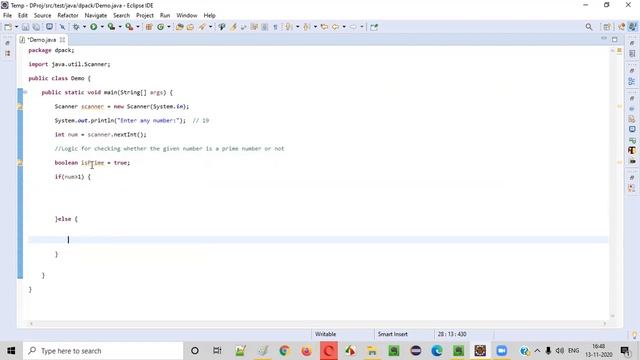The image size is (640, 360).
Task: Open the Search menu
Action: (121, 15)
